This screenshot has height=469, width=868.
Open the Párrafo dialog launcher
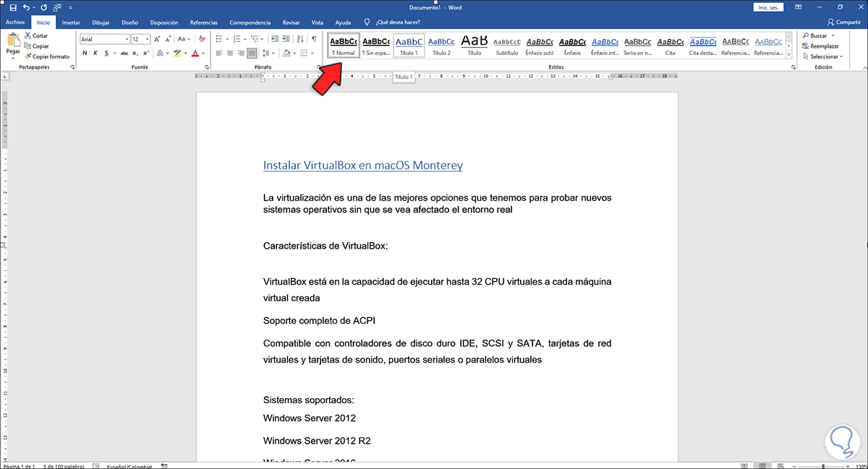click(x=318, y=67)
